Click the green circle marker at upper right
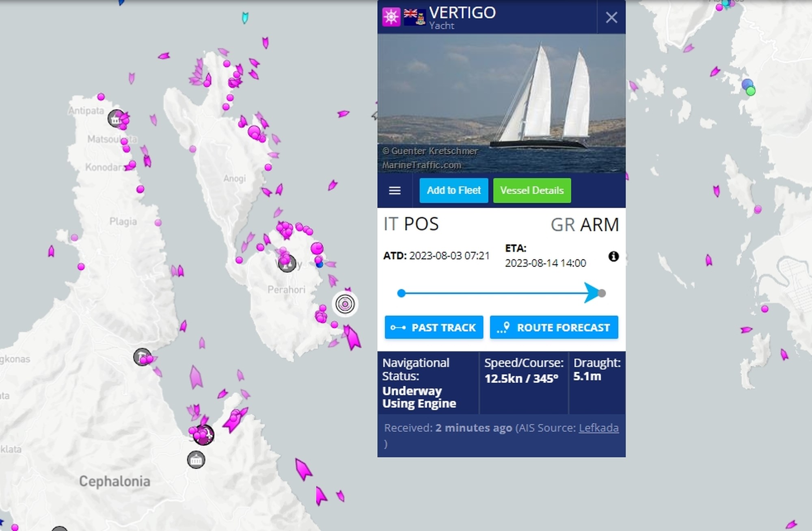This screenshot has width=812, height=531. [751, 91]
